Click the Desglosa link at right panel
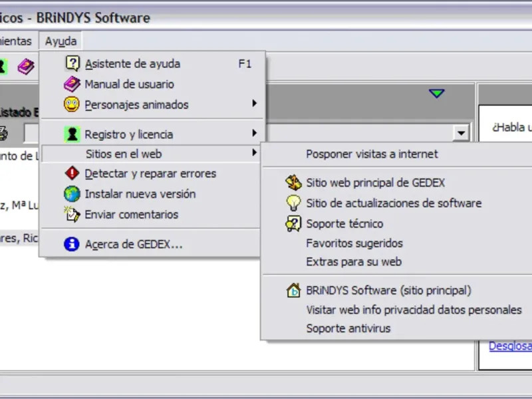532x399 pixels. (510, 346)
